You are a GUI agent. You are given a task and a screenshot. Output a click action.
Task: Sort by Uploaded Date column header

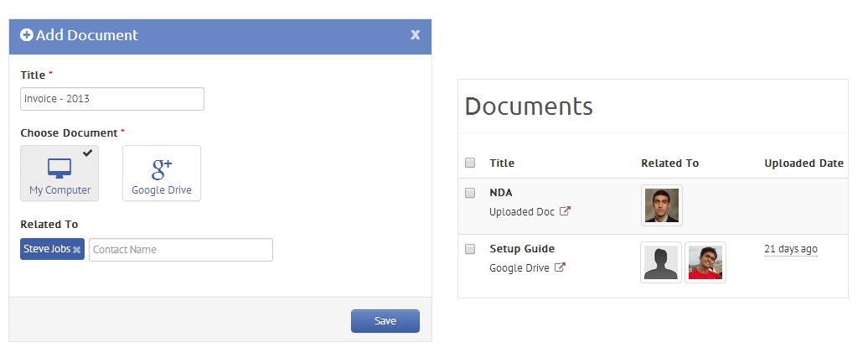(x=803, y=163)
